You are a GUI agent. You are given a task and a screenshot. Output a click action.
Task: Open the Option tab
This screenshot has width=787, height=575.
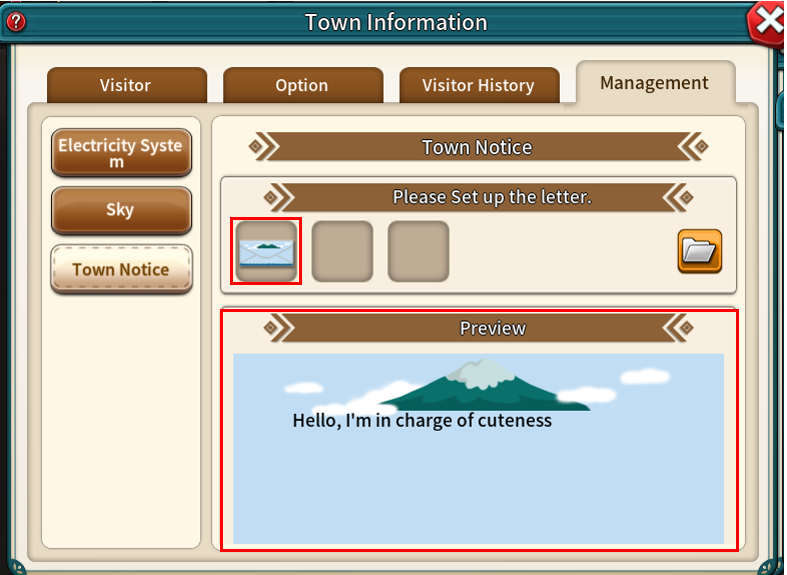(x=302, y=86)
